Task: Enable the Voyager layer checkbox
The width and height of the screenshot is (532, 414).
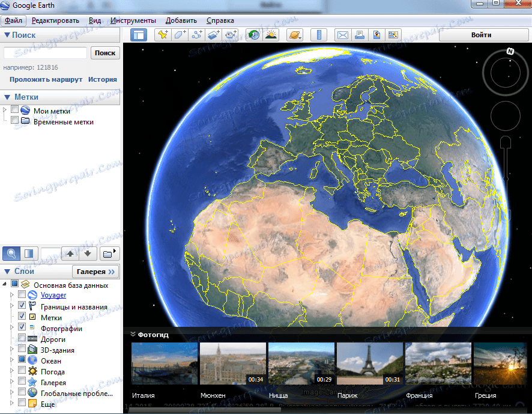Action: [x=22, y=294]
